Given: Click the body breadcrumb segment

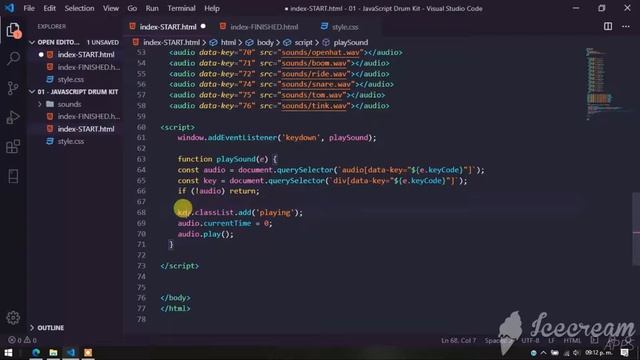Looking at the screenshot, I should tap(265, 42).
